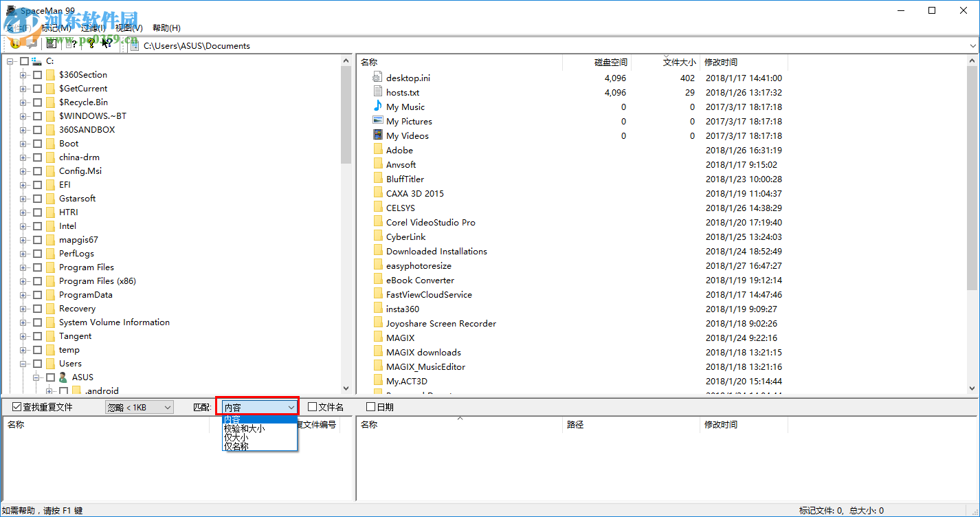Click the MAGIX_MusicEditor folder icon

point(377,366)
